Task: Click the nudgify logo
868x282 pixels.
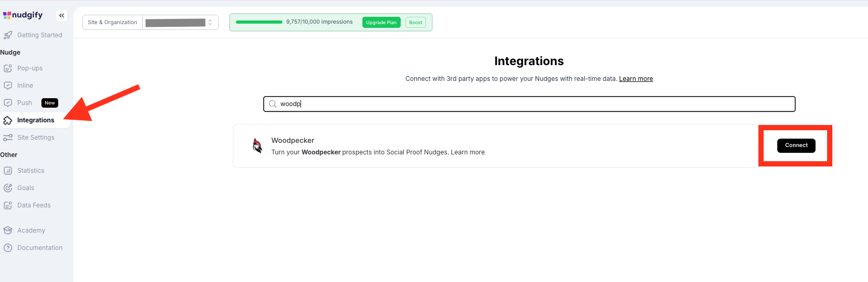Action: pyautogui.click(x=23, y=15)
